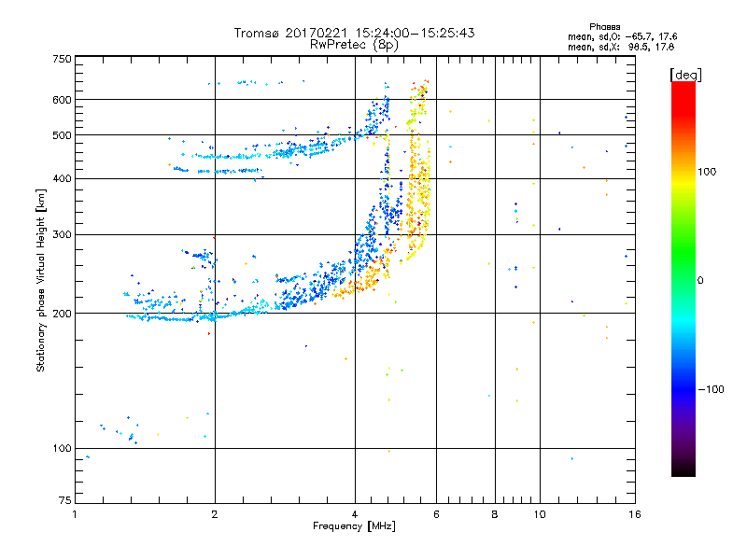The height and width of the screenshot is (560, 747).
Task: Click the x-axis '10' tick label
Action: [540, 514]
